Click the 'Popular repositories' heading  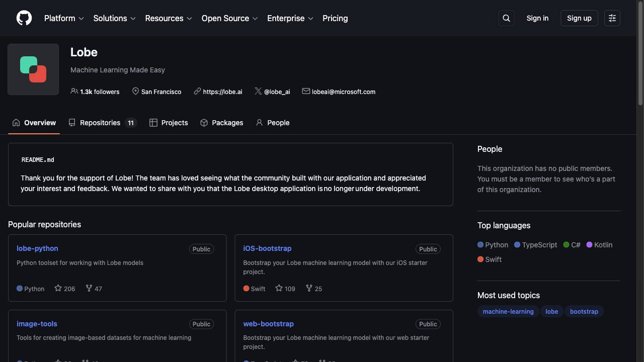44,224
